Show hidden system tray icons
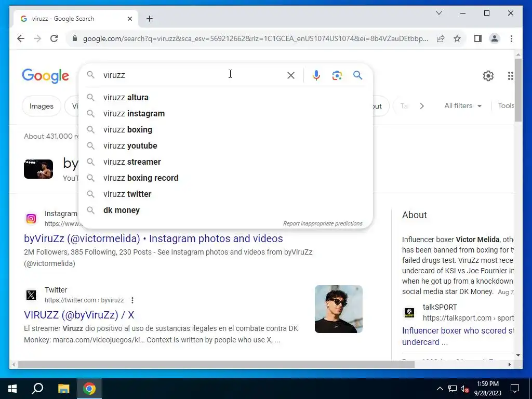Viewport: 532px width, 399px height. point(440,389)
